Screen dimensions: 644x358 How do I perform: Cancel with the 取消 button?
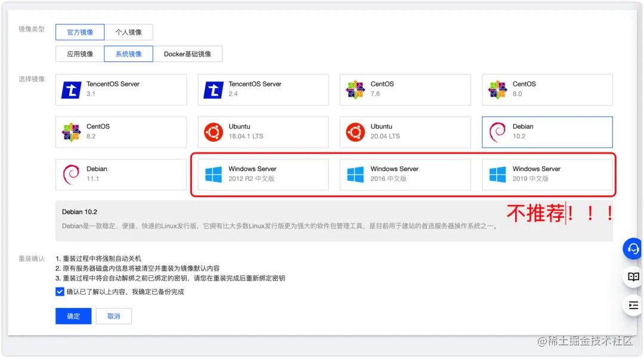click(x=114, y=316)
